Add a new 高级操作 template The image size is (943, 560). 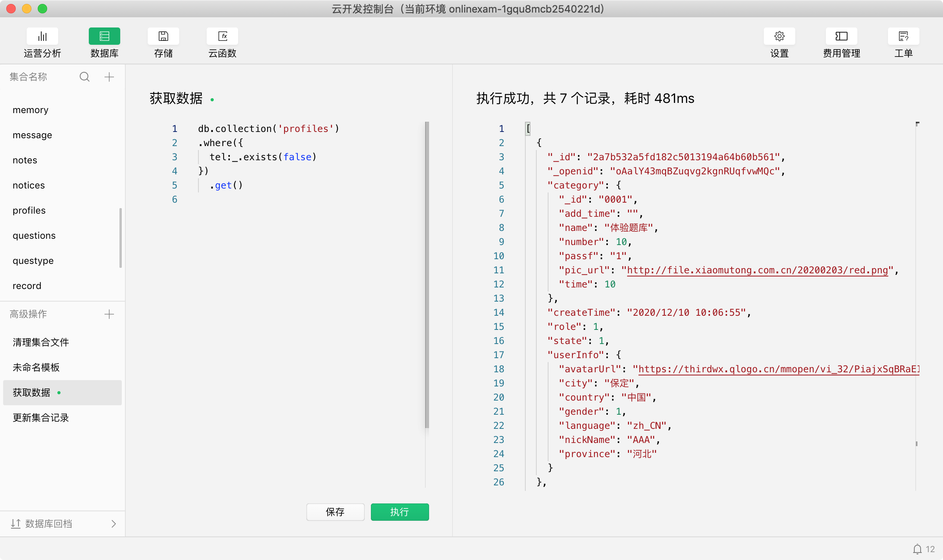pyautogui.click(x=109, y=314)
